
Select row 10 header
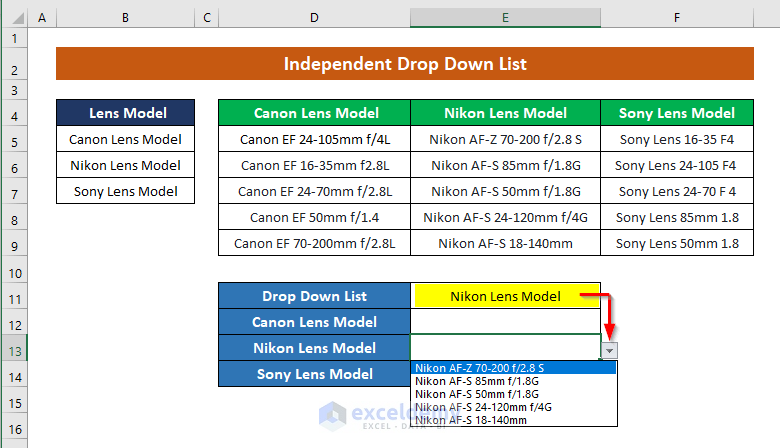(x=14, y=269)
